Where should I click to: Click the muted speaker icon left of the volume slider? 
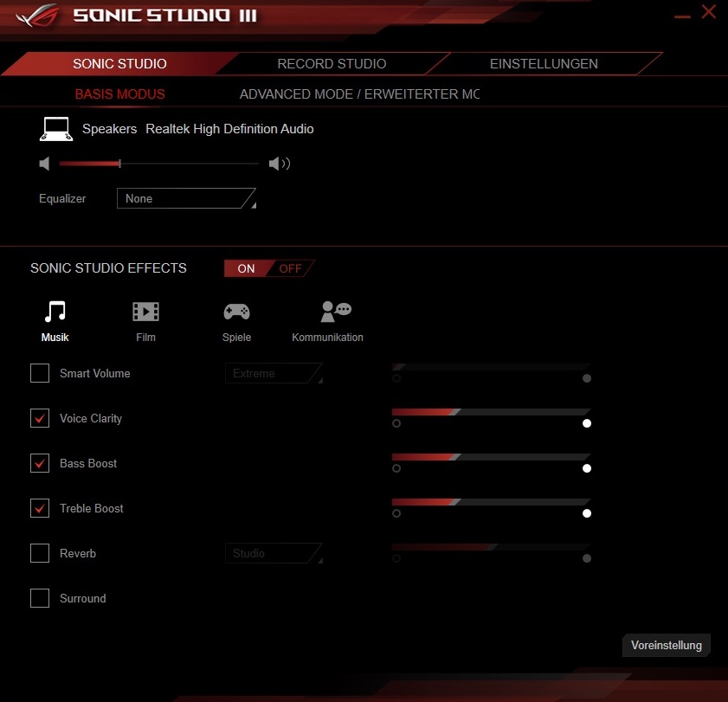44,164
